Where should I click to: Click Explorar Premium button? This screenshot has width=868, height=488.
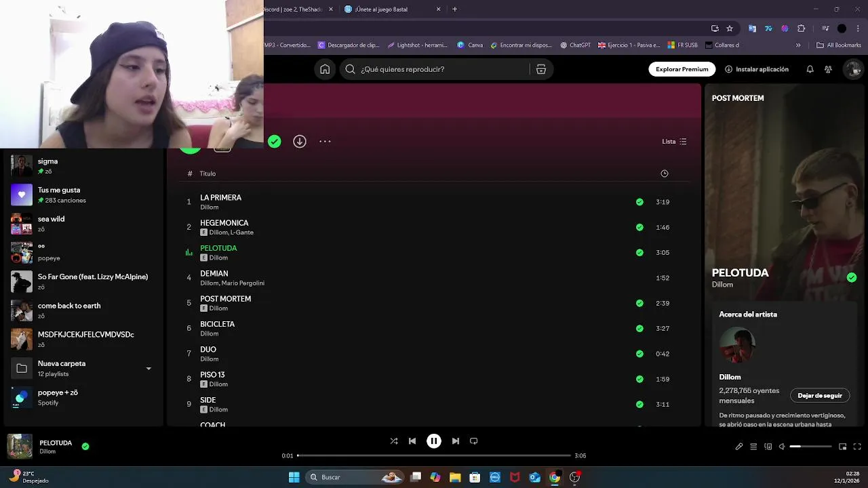pos(682,69)
